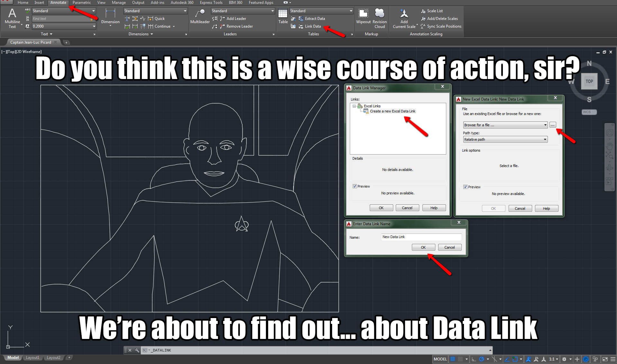617x364 pixels.
Task: Click the dimension break jog-line icon
Action: pyautogui.click(x=143, y=19)
